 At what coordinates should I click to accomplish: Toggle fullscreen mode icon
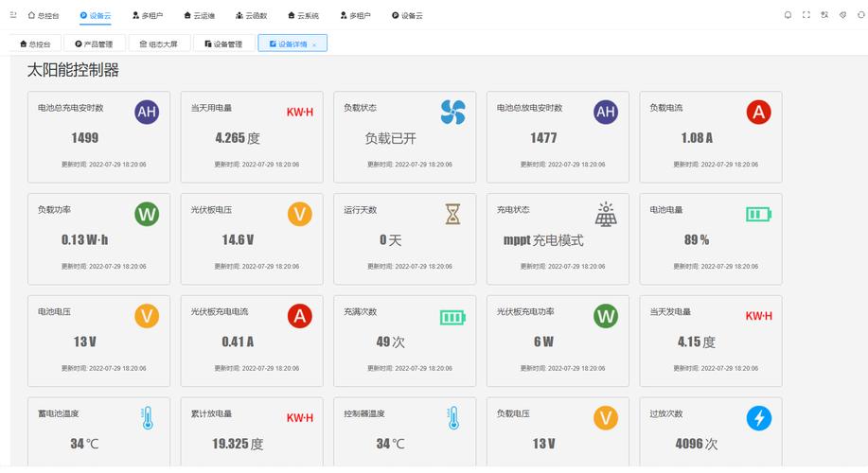(806, 15)
